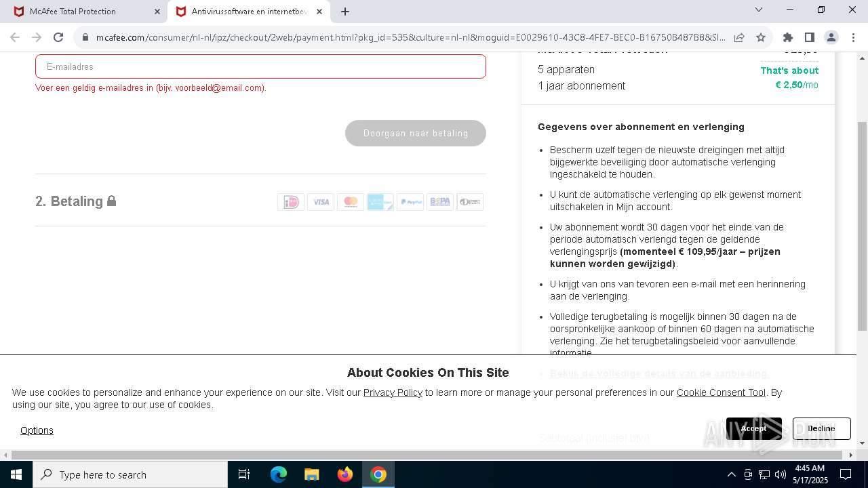Launch Microsoft Edge from taskbar
The width and height of the screenshot is (868, 488).
tap(279, 474)
